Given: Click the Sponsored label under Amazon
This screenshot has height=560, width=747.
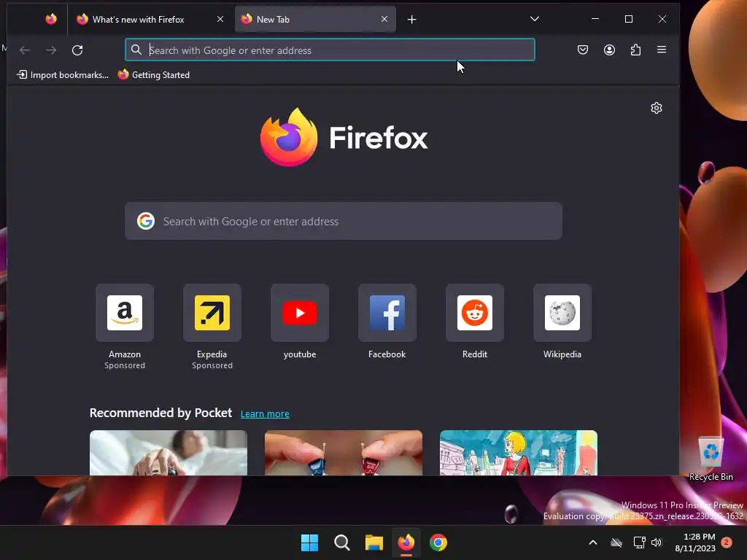Looking at the screenshot, I should (x=125, y=366).
